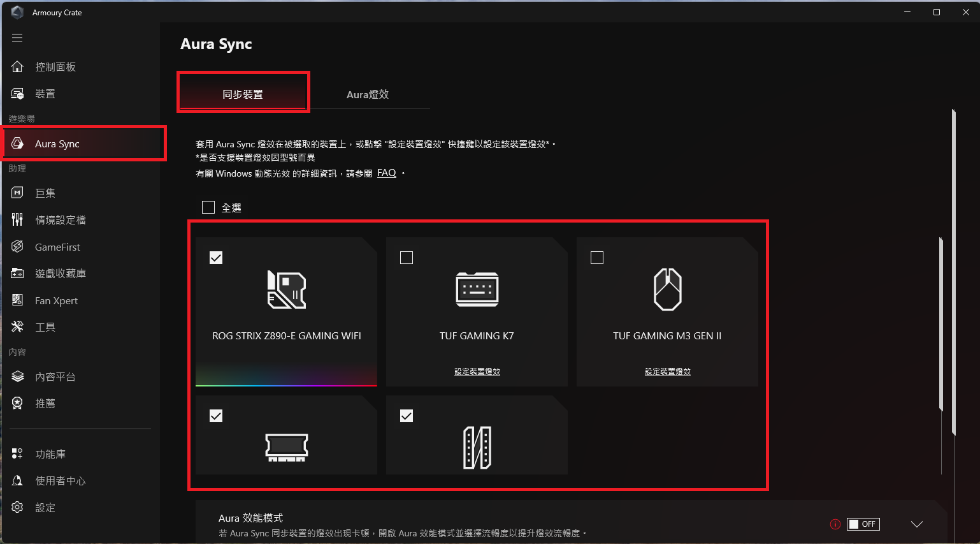Uncheck the memory module device checkbox

click(x=216, y=416)
